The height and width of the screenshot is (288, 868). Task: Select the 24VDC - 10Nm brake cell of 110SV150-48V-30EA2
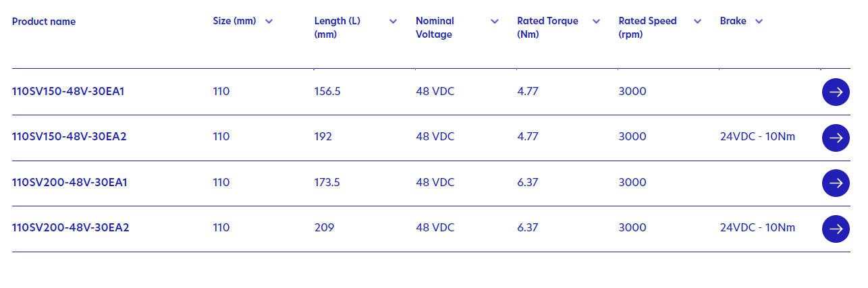[757, 136]
